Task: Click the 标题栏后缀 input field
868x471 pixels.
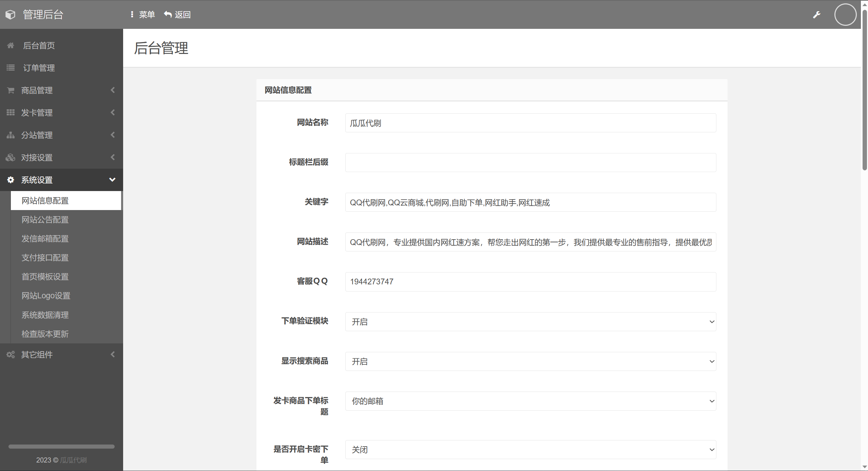Action: click(531, 163)
